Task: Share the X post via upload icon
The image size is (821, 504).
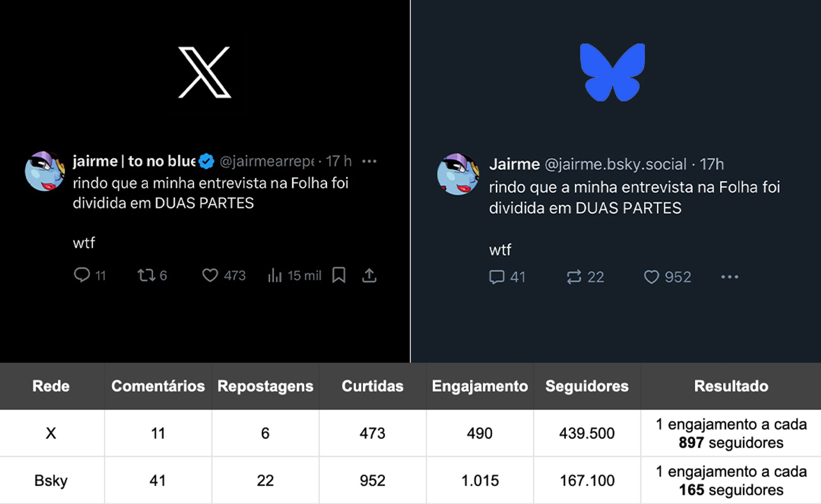Action: click(369, 275)
